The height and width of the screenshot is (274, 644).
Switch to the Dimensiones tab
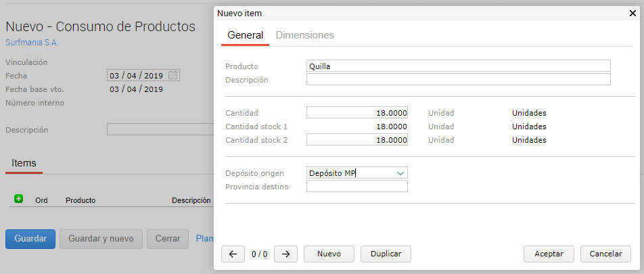pos(304,35)
